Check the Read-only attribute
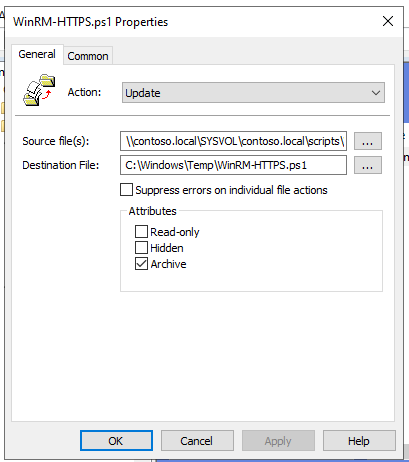This screenshot has width=409, height=462. (141, 231)
